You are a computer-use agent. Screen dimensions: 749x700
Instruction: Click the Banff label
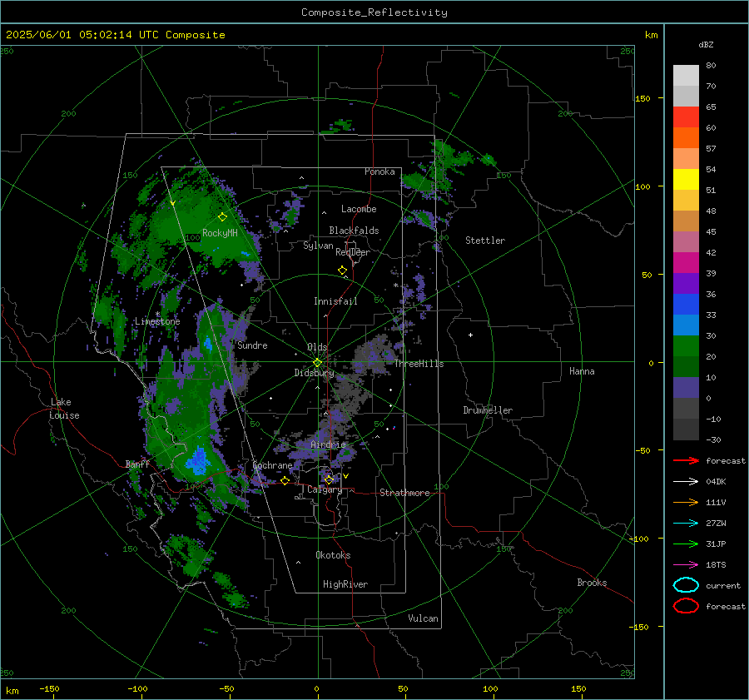click(137, 464)
